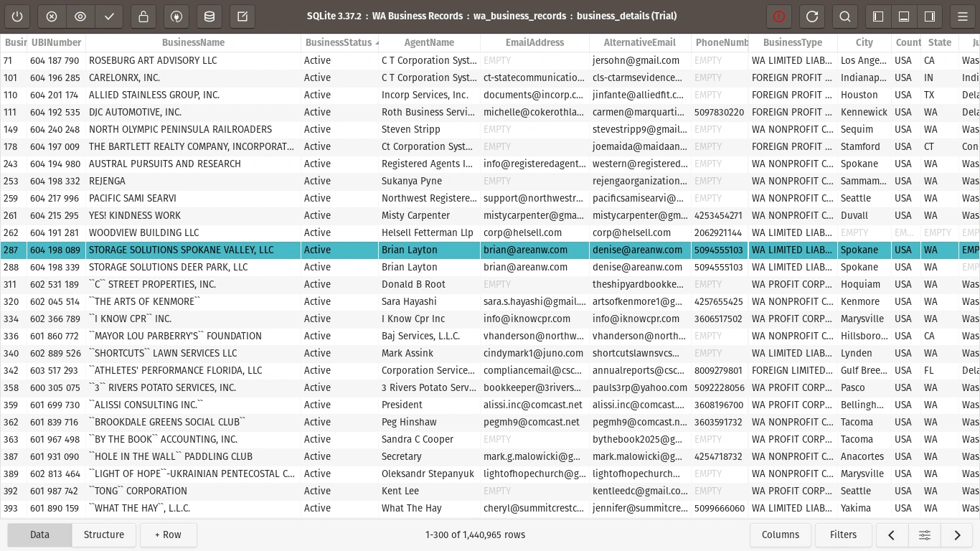
Task: Click city cell Yakima
Action: point(864,508)
